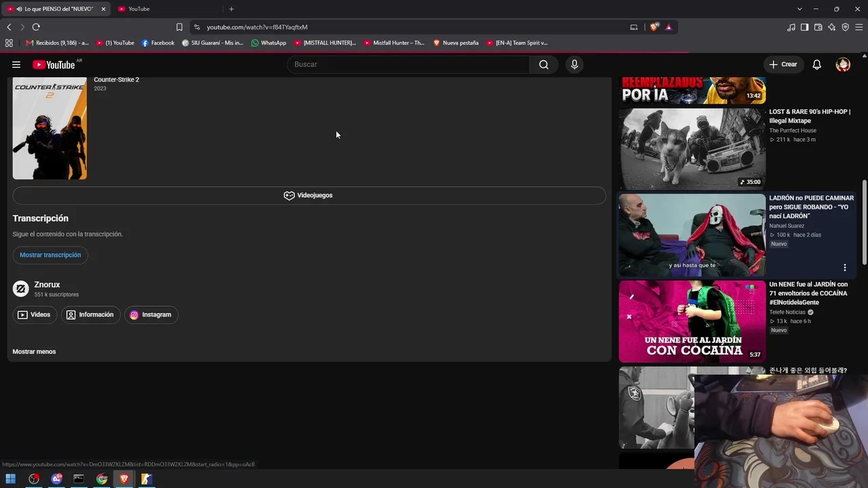Visit the Nahuel Suarez channel
Viewport: 868px width, 488px height.
click(x=787, y=226)
